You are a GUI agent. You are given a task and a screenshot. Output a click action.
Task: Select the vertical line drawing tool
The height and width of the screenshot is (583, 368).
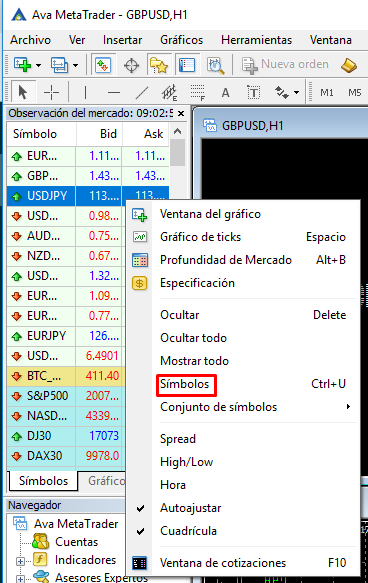[85, 92]
